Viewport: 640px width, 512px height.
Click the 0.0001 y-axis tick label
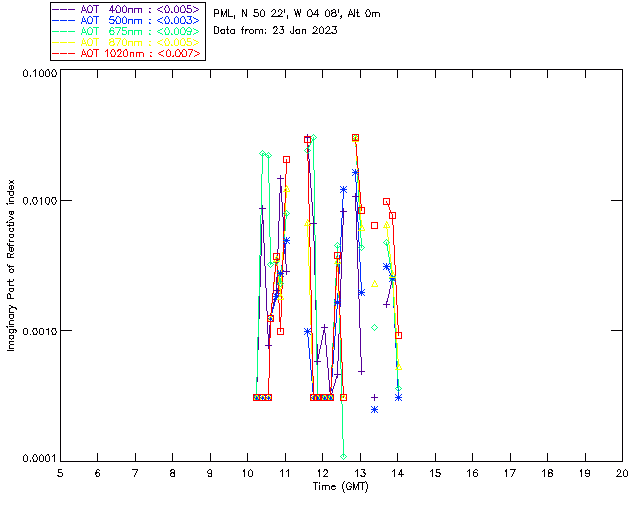pyautogui.click(x=39, y=459)
